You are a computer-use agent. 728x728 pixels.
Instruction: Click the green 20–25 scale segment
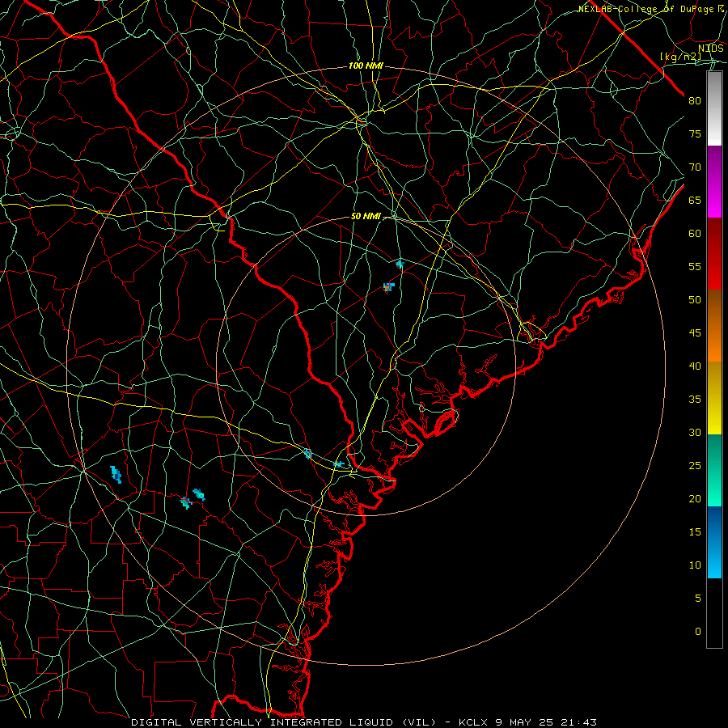coord(714,470)
